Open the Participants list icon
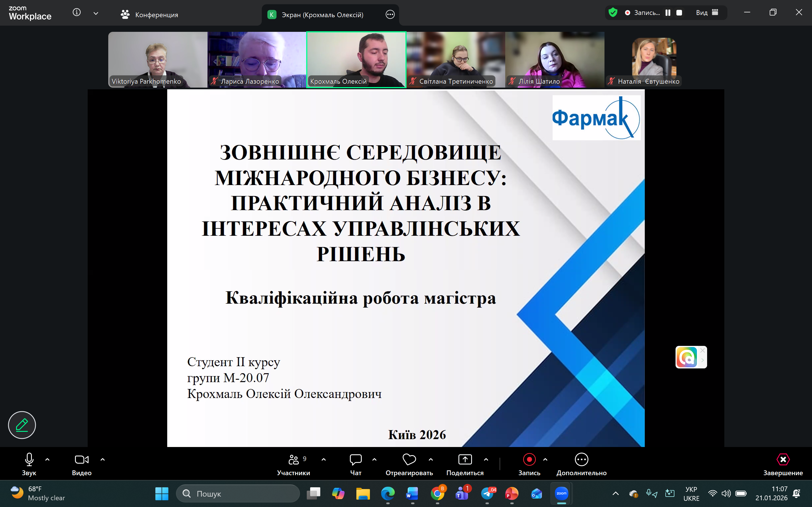Screen dimensions: 812x507 click(294, 459)
